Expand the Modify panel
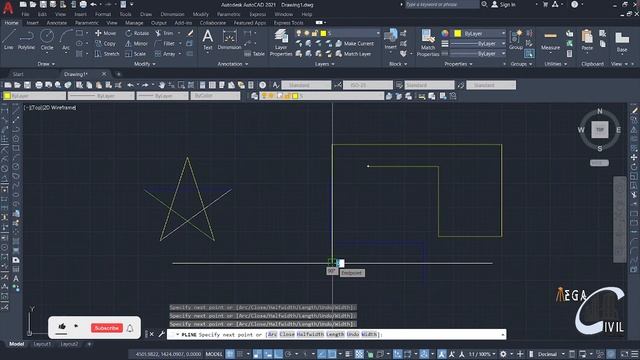 144,64
